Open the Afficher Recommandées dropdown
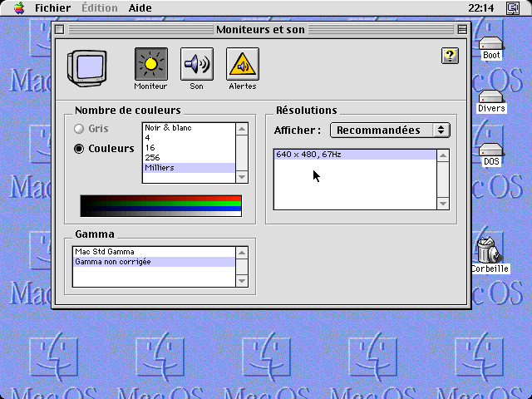The height and width of the screenshot is (399, 532). pyautogui.click(x=390, y=131)
